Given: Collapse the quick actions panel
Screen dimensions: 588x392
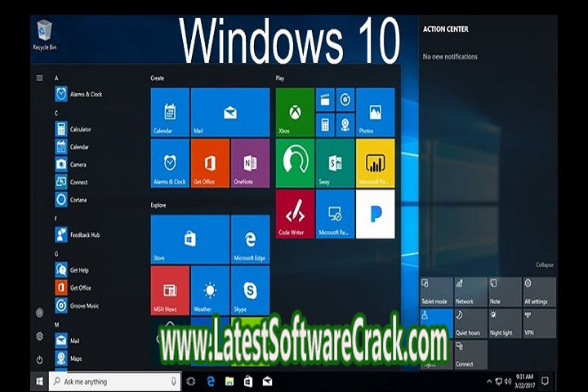Looking at the screenshot, I should pyautogui.click(x=544, y=265).
